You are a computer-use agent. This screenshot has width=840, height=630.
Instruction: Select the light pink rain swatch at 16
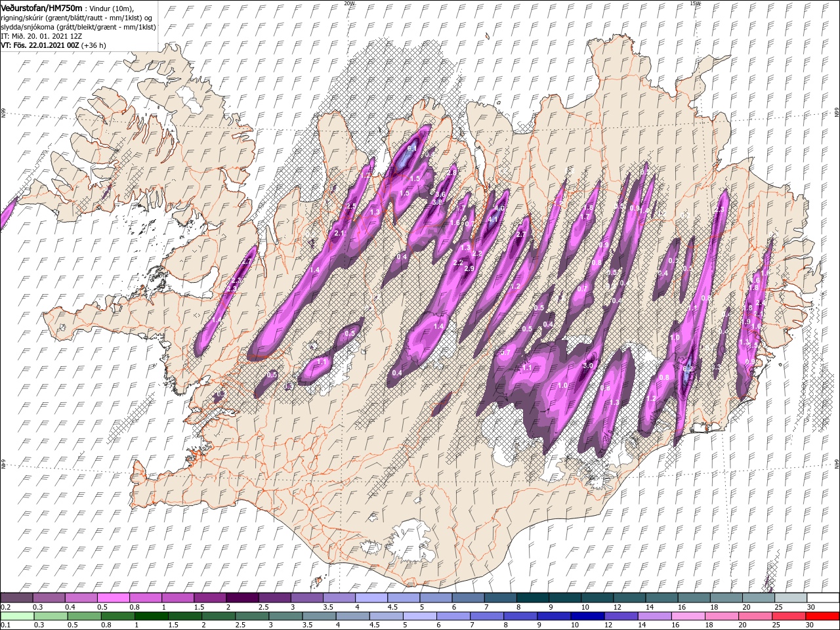[x=687, y=616]
